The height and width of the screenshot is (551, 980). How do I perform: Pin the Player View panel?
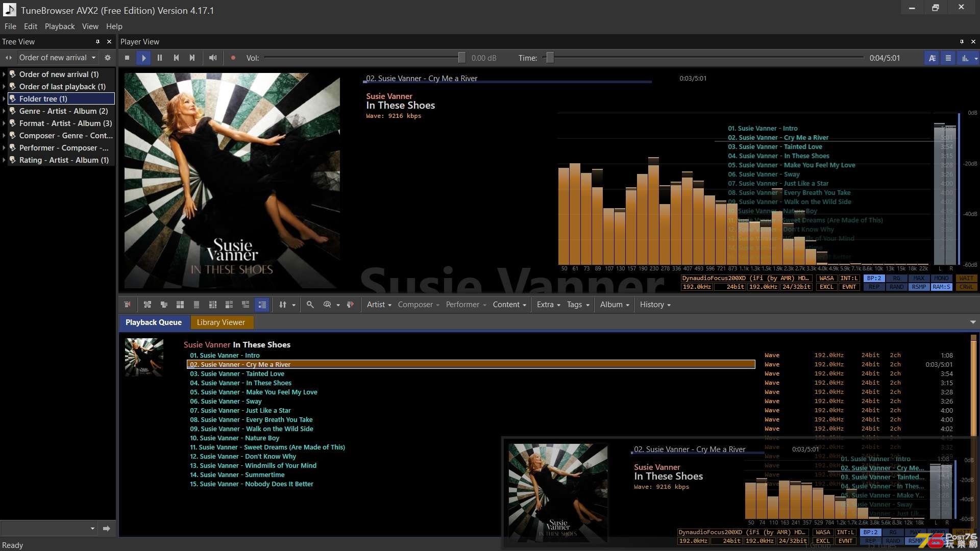(962, 41)
